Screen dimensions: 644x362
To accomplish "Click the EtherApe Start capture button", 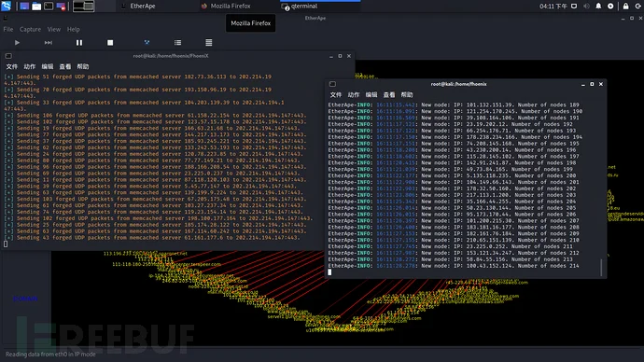I will pyautogui.click(x=17, y=42).
